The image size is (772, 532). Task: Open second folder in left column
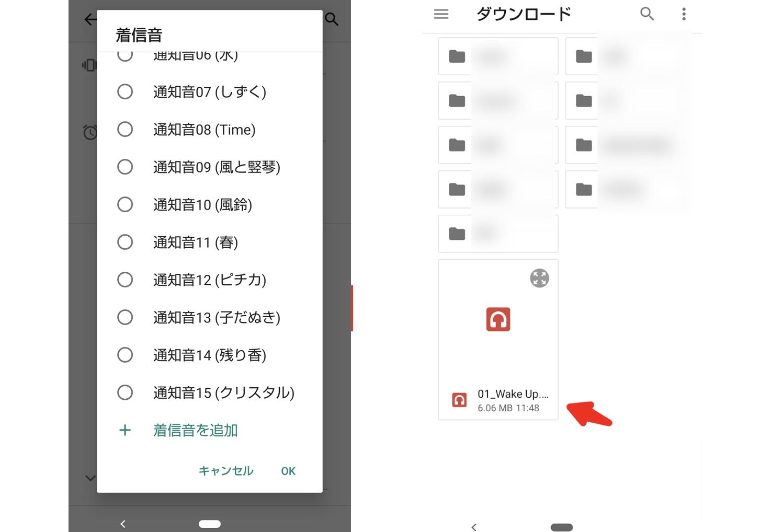click(498, 101)
